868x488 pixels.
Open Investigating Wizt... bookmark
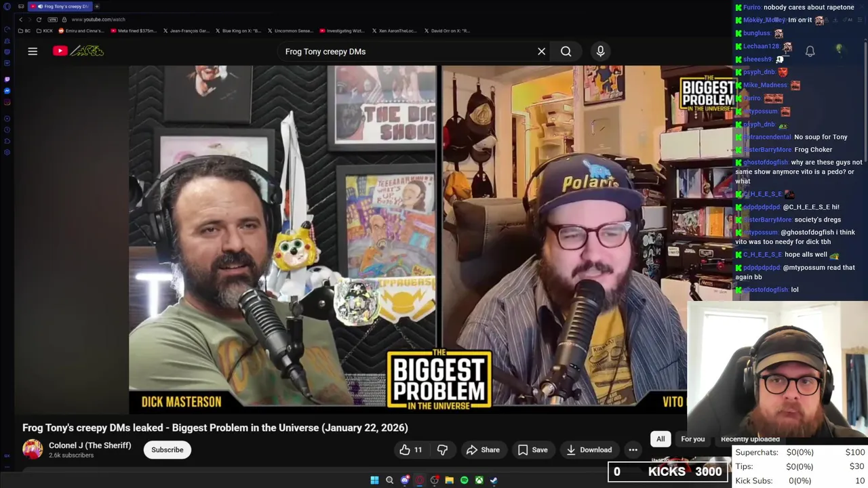(x=342, y=30)
